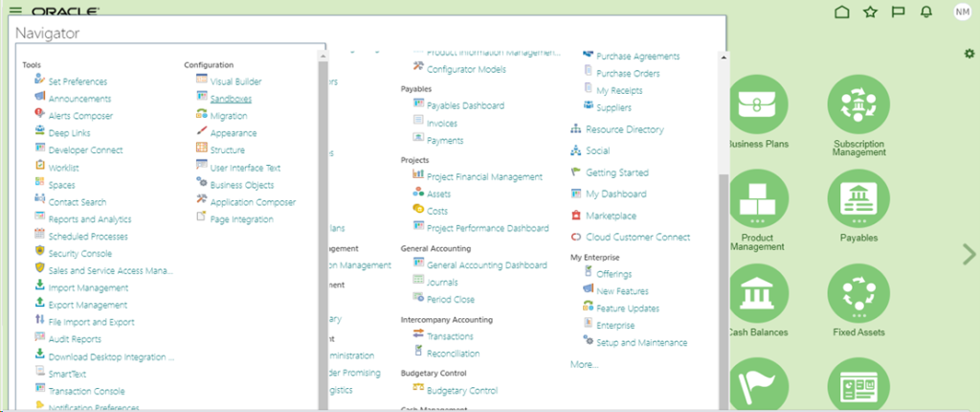Click the Announcements megaphone icon
This screenshot has height=412, width=980.
click(40, 97)
